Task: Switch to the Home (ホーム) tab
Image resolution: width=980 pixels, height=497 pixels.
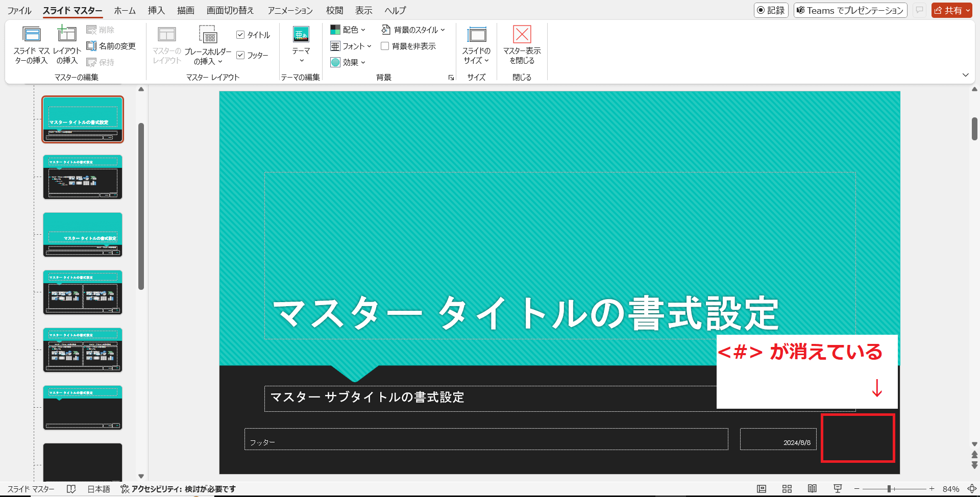Action: 125,10
